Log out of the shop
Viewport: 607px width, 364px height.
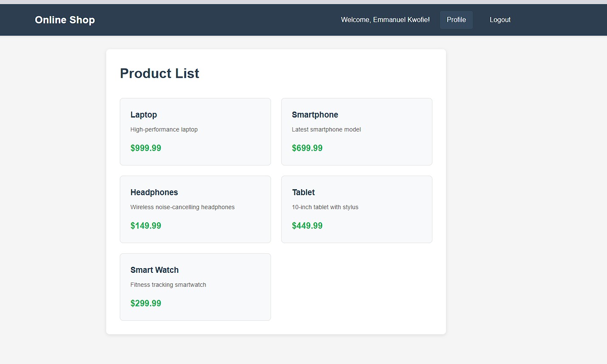click(500, 20)
